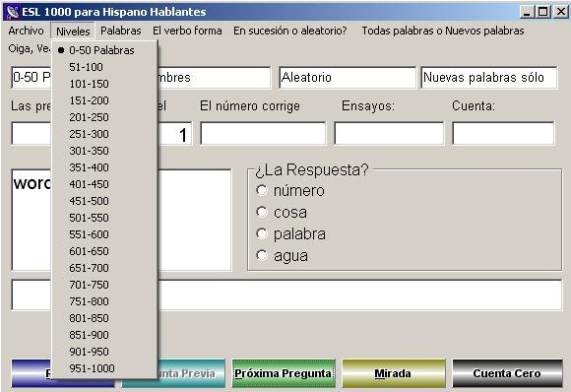Open the Palabras menu
571x392 pixels.
(121, 31)
